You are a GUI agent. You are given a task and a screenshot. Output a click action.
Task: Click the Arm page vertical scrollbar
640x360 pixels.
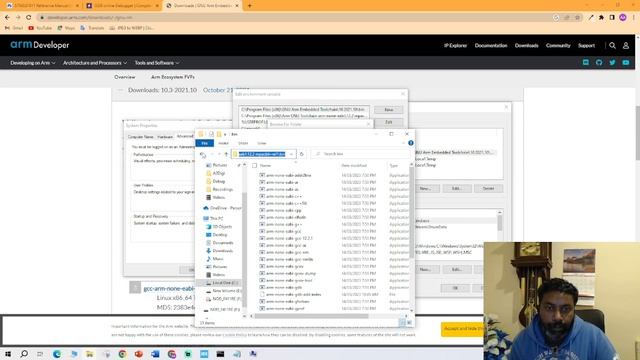[x=637, y=133]
